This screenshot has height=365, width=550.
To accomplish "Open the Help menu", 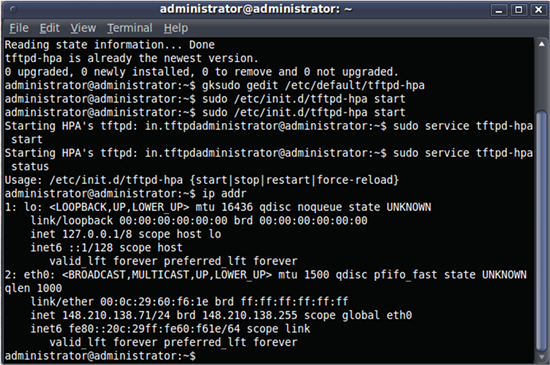I will click(x=176, y=28).
